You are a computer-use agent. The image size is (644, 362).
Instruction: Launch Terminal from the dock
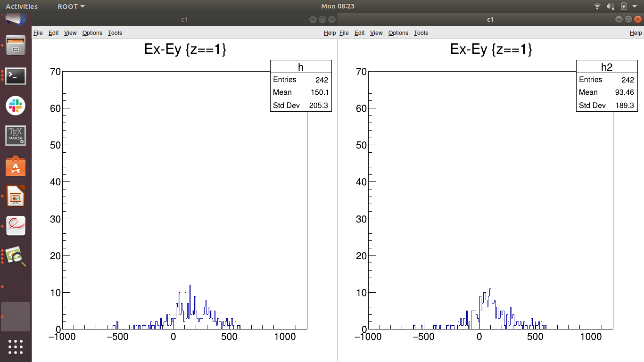(16, 75)
